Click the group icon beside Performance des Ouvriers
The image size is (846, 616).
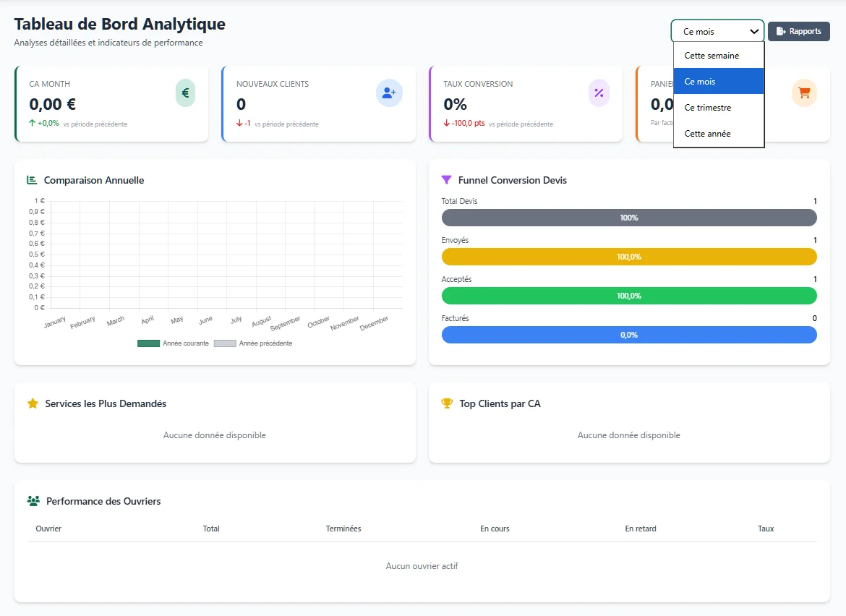tap(33, 501)
